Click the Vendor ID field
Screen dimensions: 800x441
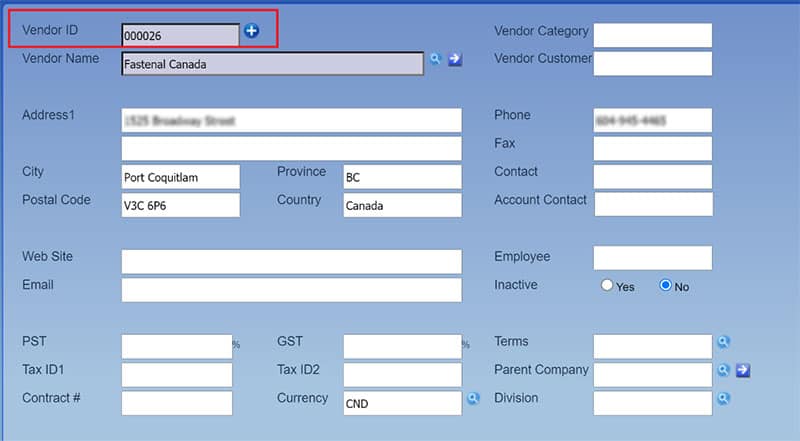click(x=180, y=36)
